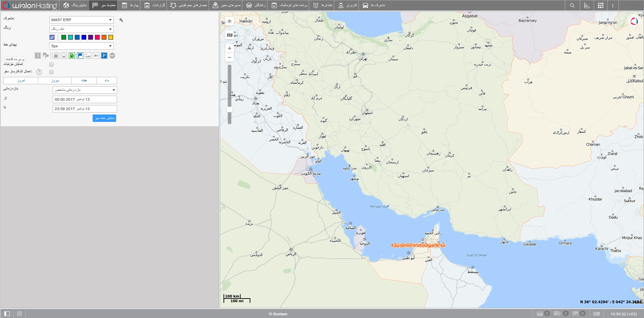Toggle the eye visibility control on the map

click(x=229, y=21)
